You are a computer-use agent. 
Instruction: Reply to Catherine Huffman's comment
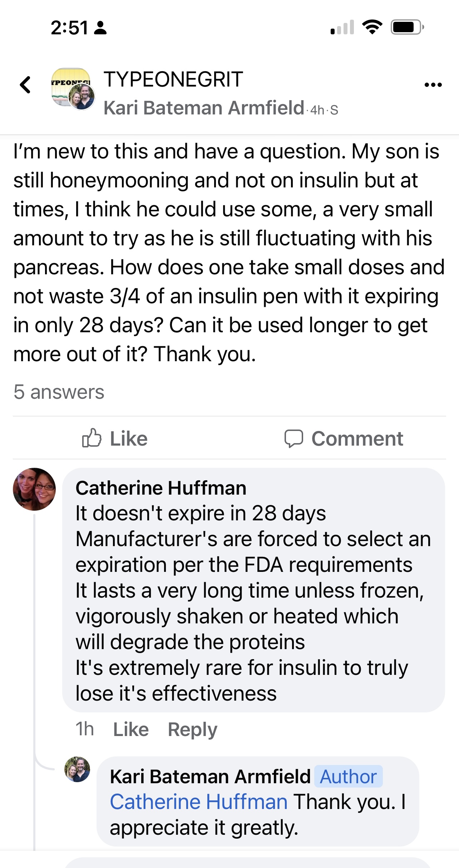(192, 730)
